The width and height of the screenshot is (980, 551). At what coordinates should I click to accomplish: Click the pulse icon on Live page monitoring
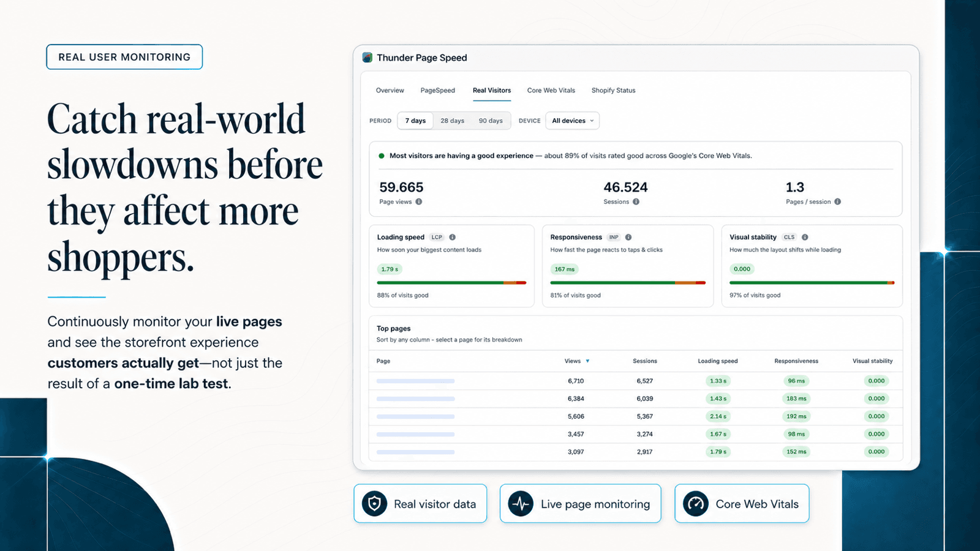[521, 504]
